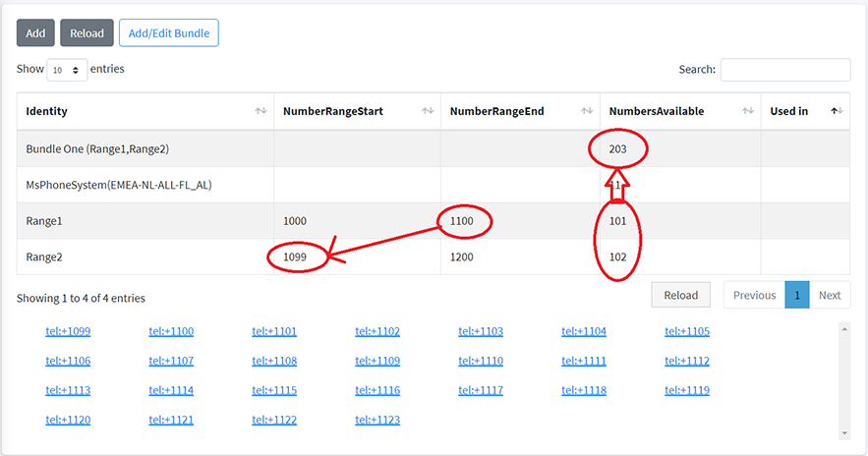The width and height of the screenshot is (868, 456).
Task: Click the Reload button below the table
Action: 681,295
